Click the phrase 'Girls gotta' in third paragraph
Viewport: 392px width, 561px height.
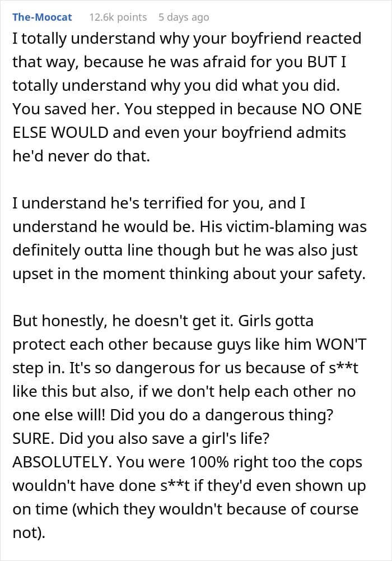276,321
